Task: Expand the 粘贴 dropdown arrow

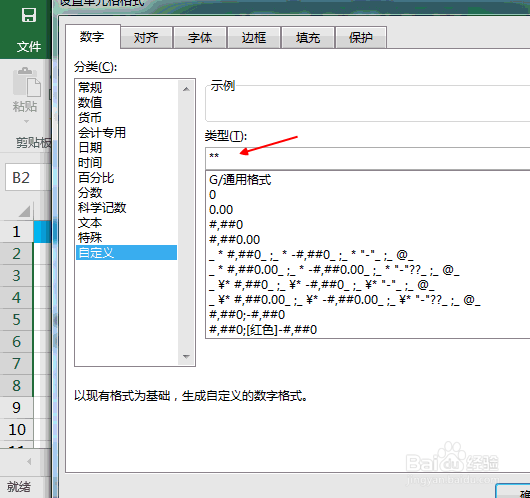Action: [26, 121]
